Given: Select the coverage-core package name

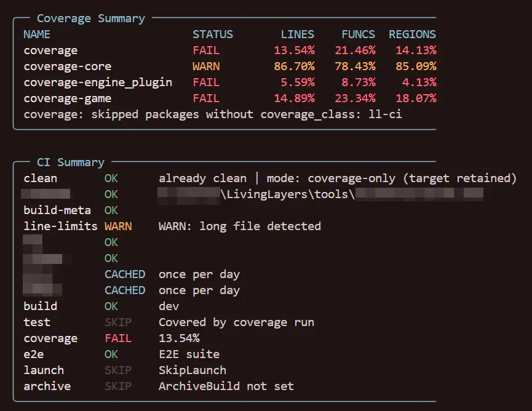Looking at the screenshot, I should pos(68,66).
